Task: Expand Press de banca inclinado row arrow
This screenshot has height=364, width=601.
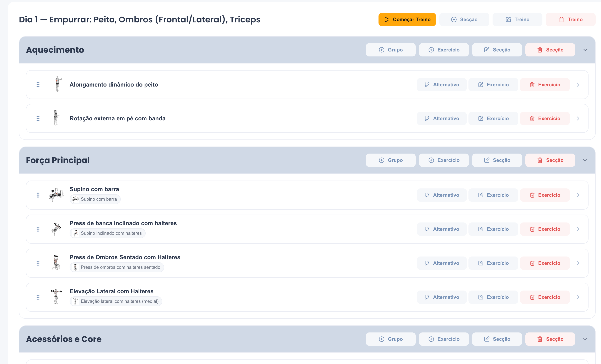Action: tap(578, 229)
